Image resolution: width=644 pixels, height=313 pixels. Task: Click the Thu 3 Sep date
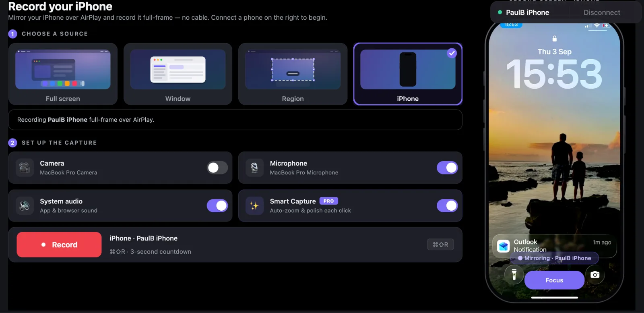click(555, 52)
